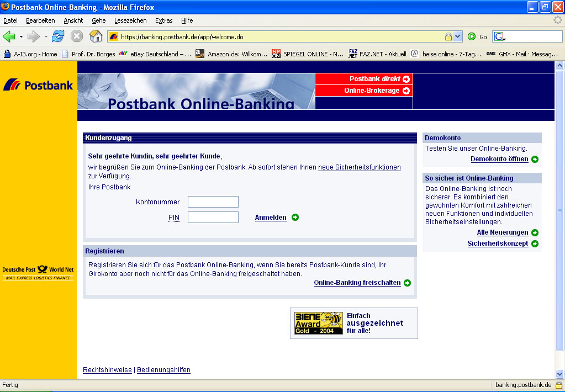Click the padlock icon in address bar

click(x=448, y=36)
